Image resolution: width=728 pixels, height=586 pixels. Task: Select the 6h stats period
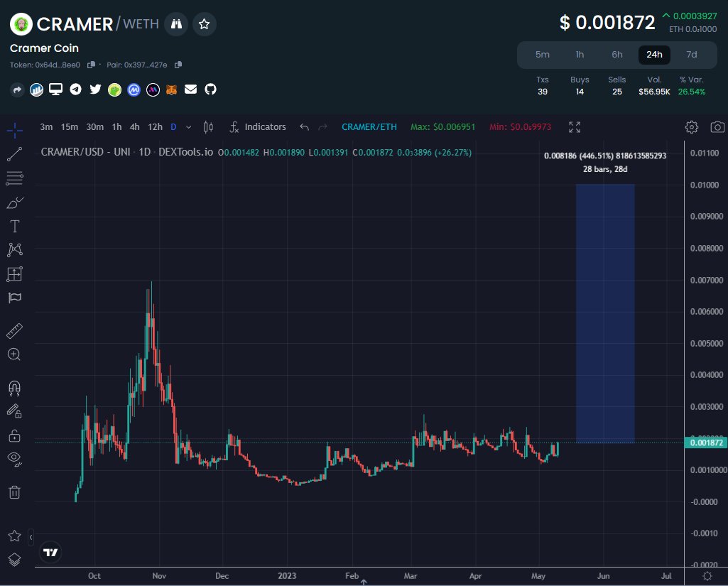pos(617,54)
